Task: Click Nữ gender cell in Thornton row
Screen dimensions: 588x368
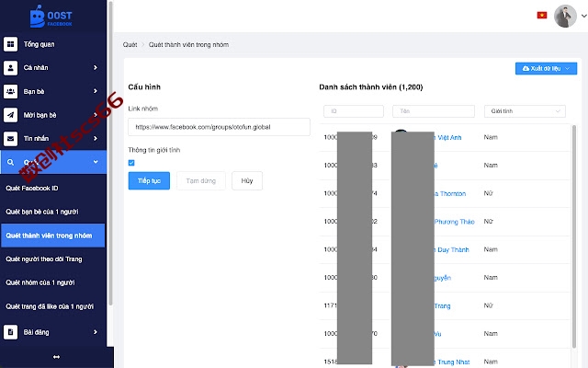Action: 488,193
